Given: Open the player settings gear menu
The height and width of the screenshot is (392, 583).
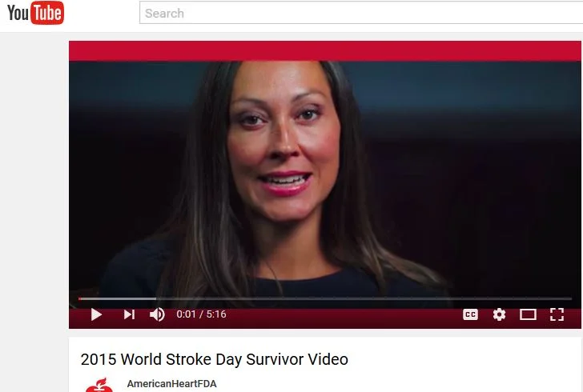Looking at the screenshot, I should tap(499, 314).
